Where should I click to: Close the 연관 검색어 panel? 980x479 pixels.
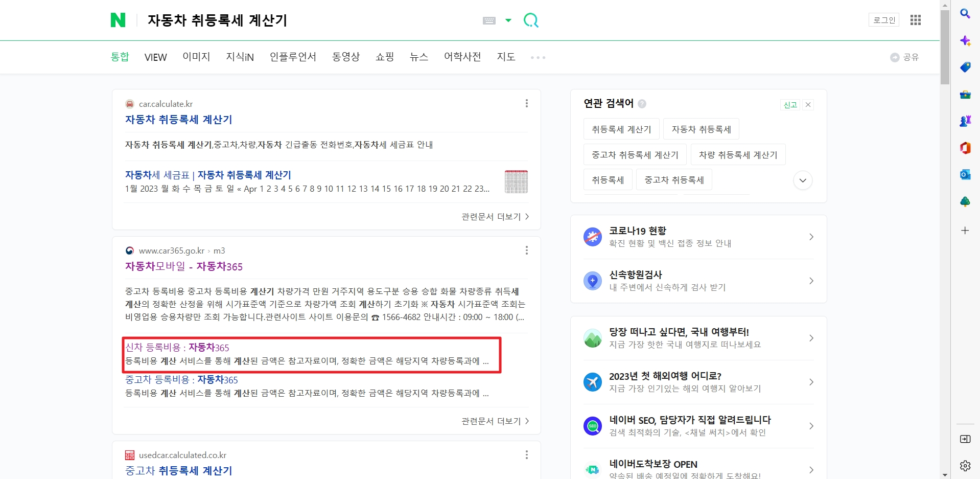(808, 105)
